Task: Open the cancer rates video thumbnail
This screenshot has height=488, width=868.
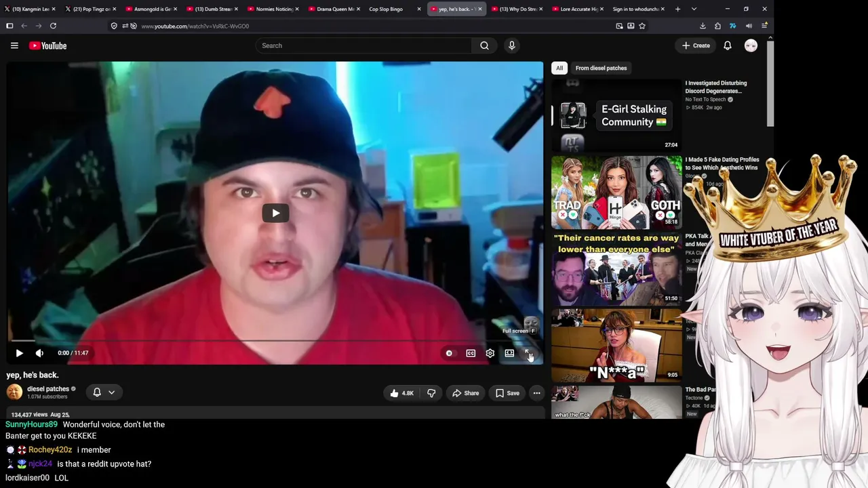Action: 616,269
